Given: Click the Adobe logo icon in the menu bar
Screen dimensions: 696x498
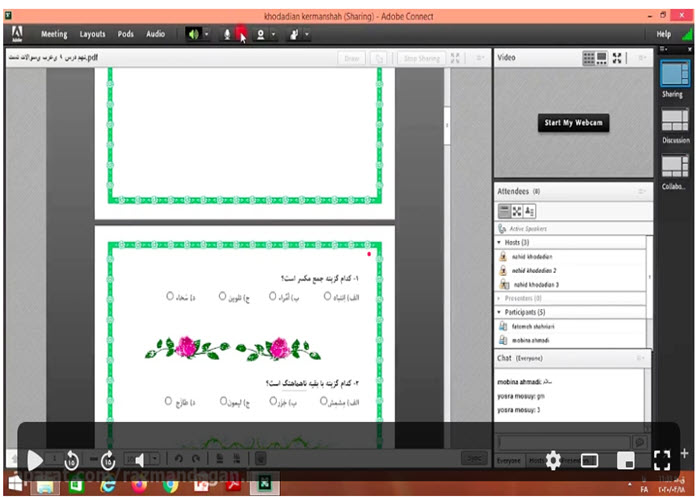Looking at the screenshot, I should click(17, 34).
